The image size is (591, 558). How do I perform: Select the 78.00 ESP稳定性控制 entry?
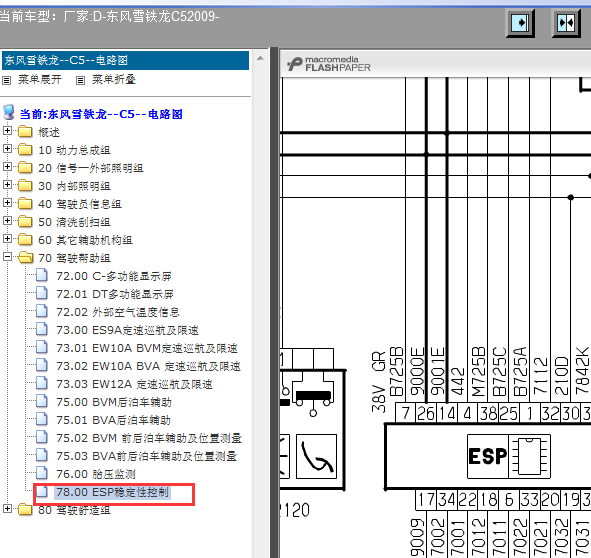point(112,492)
